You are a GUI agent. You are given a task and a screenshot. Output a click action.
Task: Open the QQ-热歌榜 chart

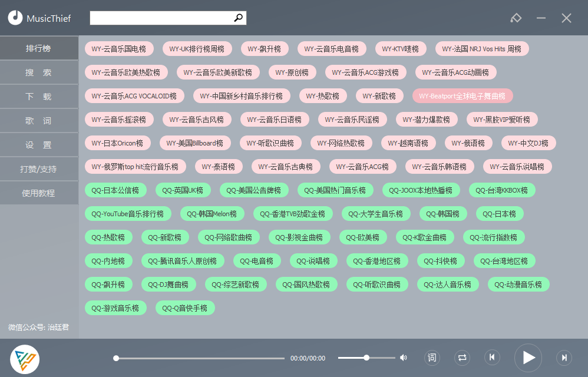[x=108, y=237]
